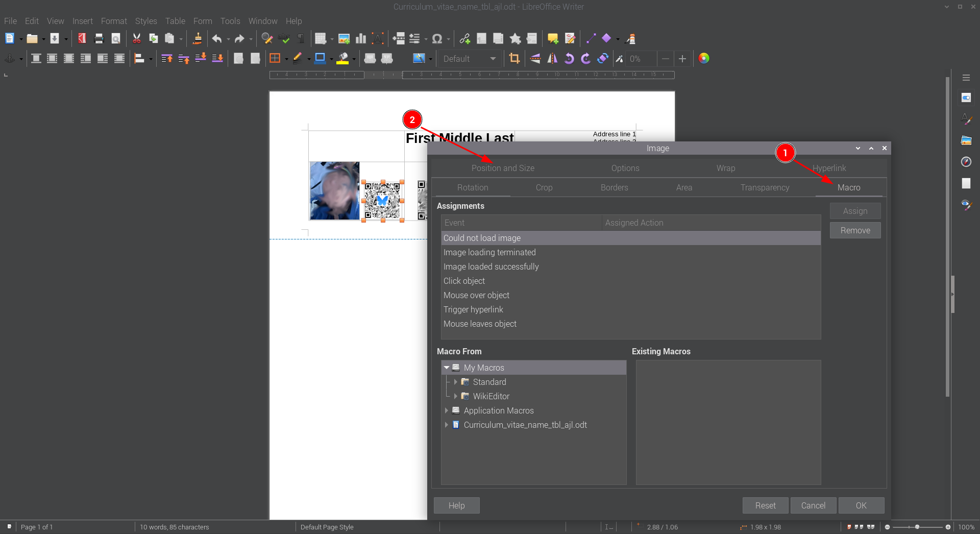Open the Styles menu
Viewport: 980px width, 534px height.
(x=146, y=21)
